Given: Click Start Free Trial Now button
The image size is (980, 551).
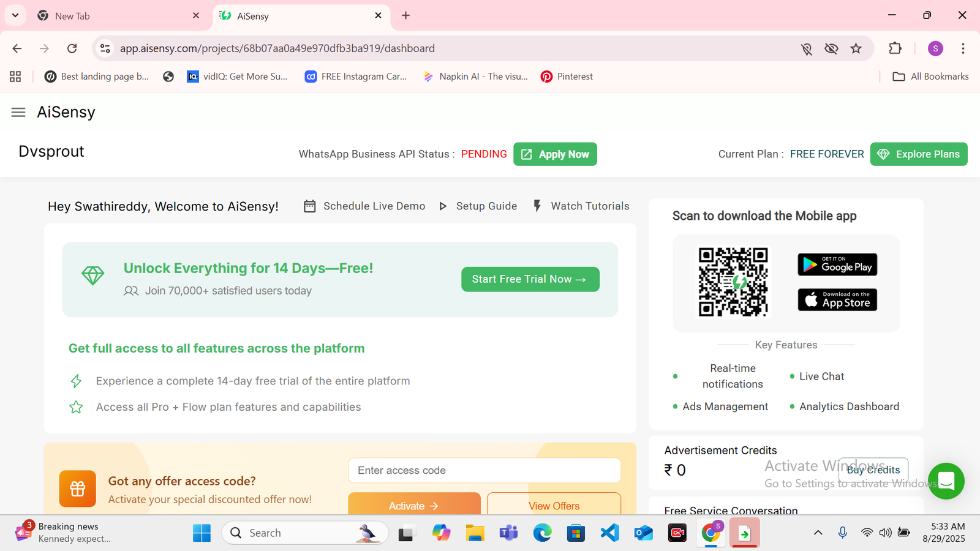Looking at the screenshot, I should click(530, 279).
